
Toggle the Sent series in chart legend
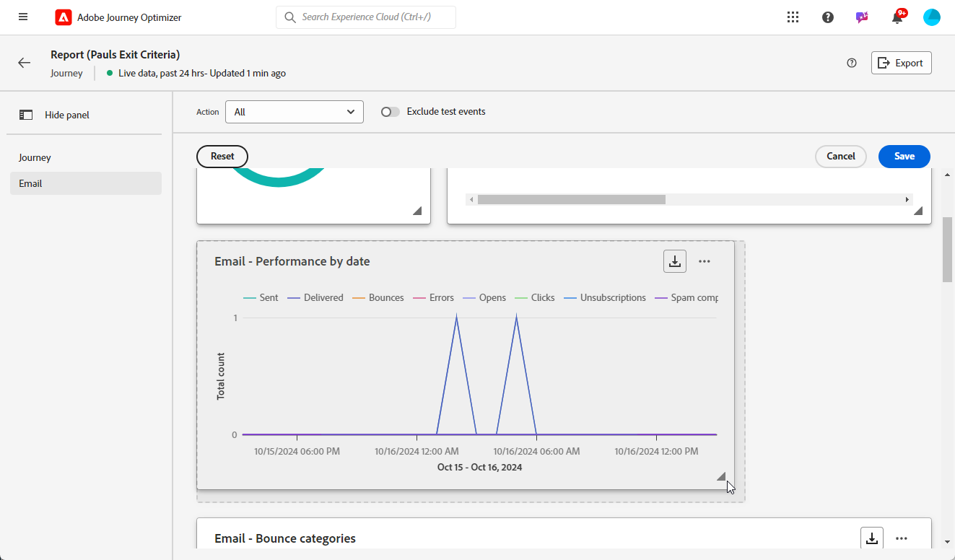261,297
